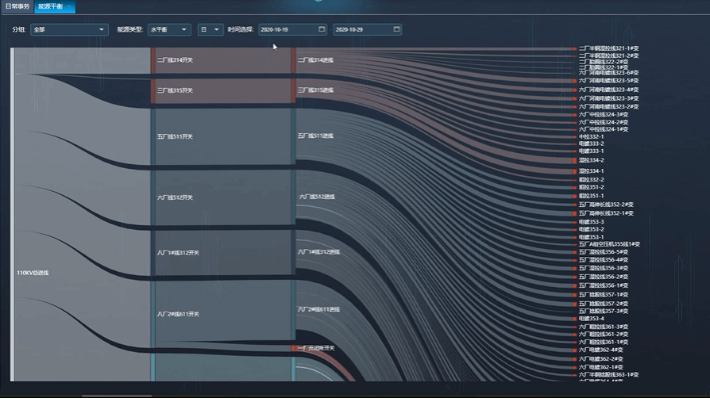Screen dimensions: 710x399
Task: Click the 二厂线314进线 node label
Action: tap(316, 60)
